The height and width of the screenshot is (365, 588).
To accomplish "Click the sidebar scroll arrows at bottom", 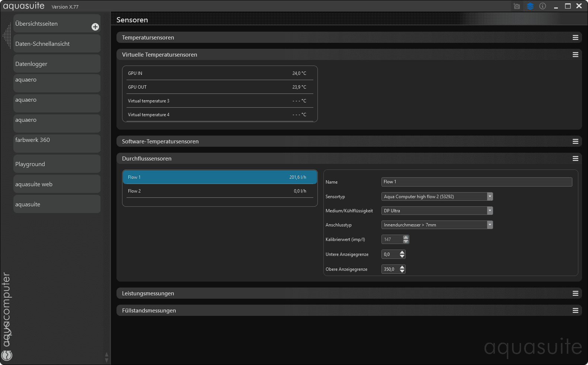I will [x=107, y=357].
